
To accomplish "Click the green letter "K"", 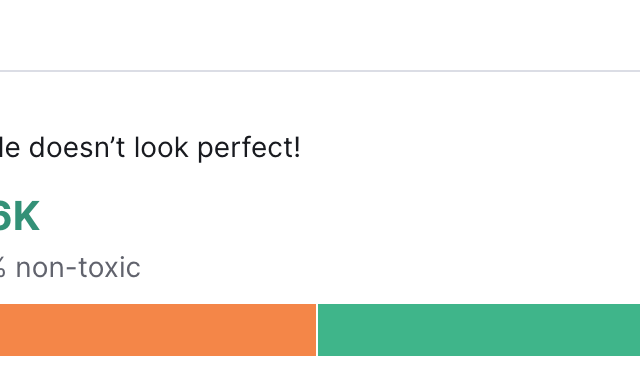I will pos(24,216).
